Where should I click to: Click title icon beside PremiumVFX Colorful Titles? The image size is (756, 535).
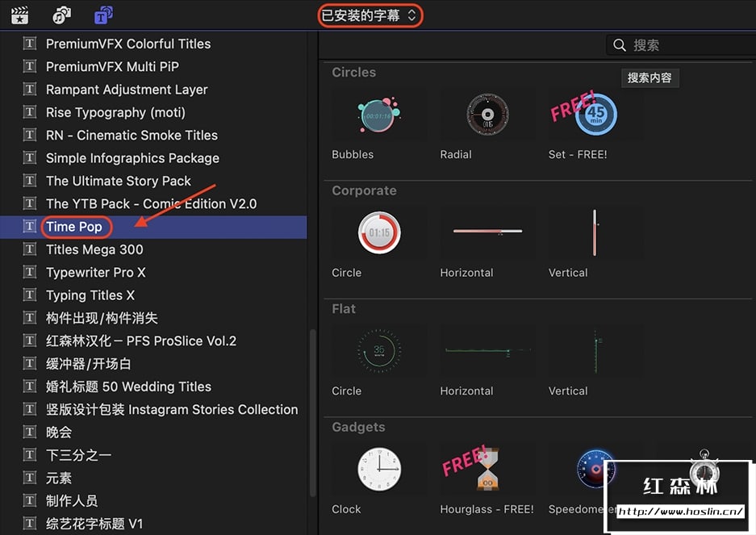29,44
